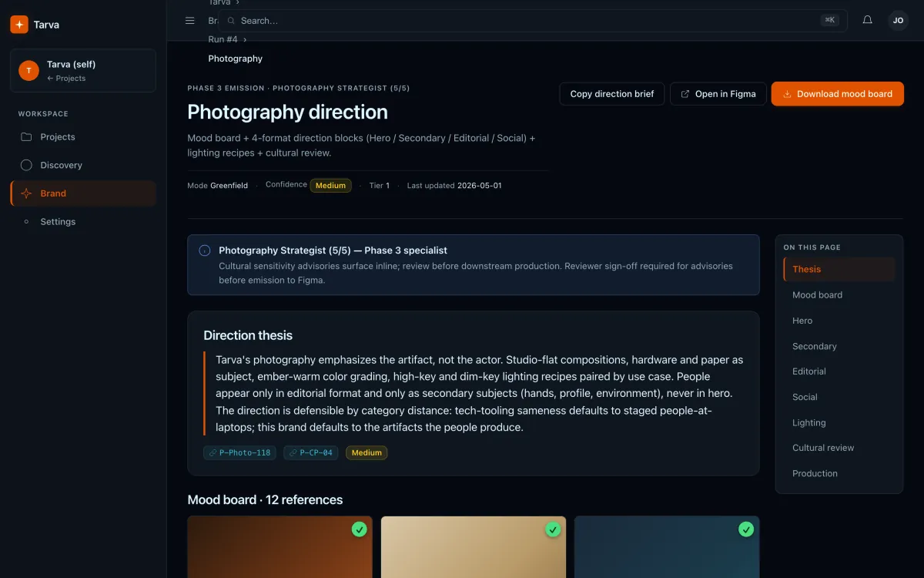Click the Projects folder icon
The height and width of the screenshot is (578, 924).
tap(26, 137)
